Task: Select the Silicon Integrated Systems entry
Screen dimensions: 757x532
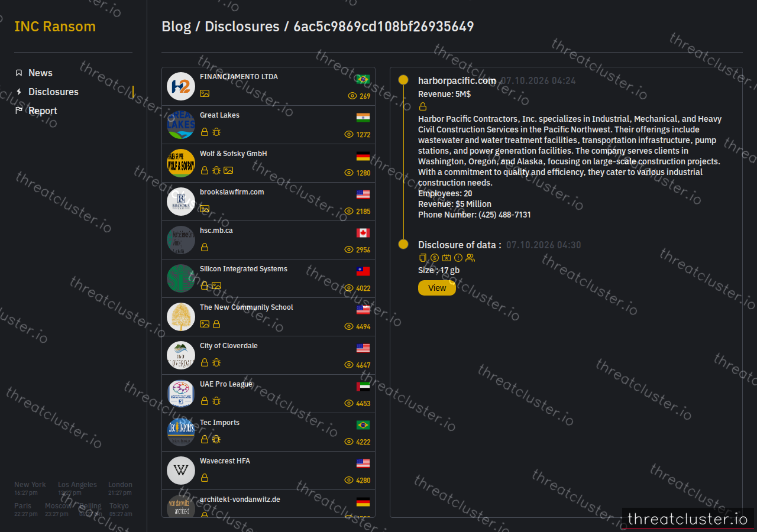Action: coord(268,278)
